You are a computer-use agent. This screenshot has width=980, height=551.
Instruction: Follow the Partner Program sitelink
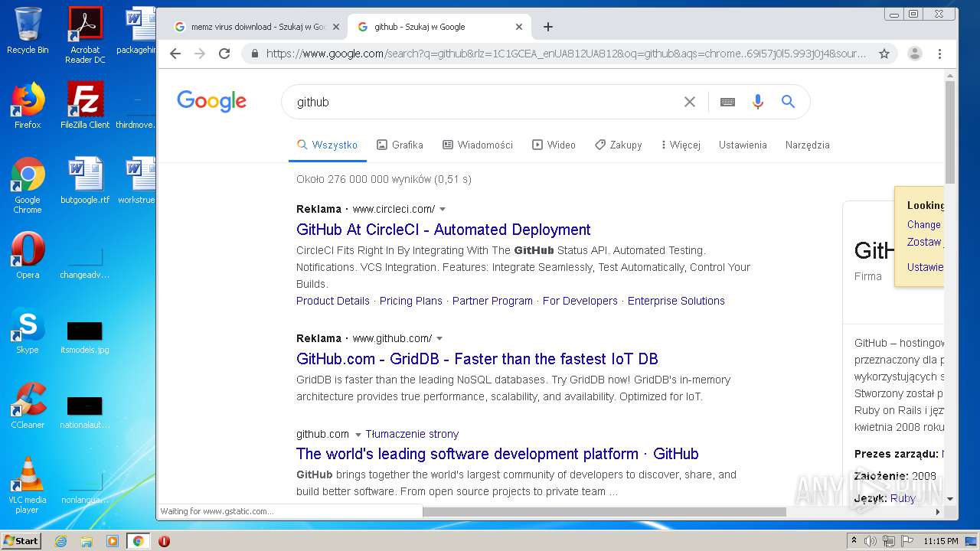point(492,301)
